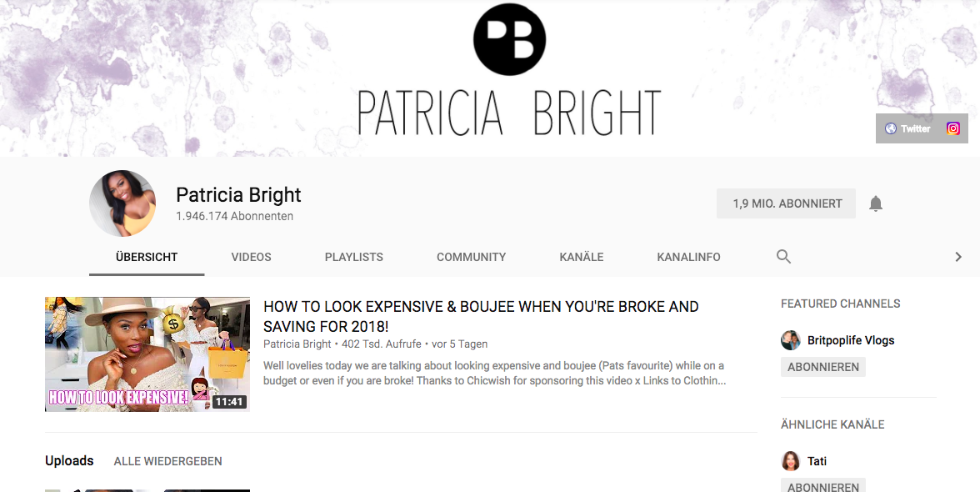Select the ÜBERSICHT tab
Image resolution: width=980 pixels, height=492 pixels.
point(147,257)
